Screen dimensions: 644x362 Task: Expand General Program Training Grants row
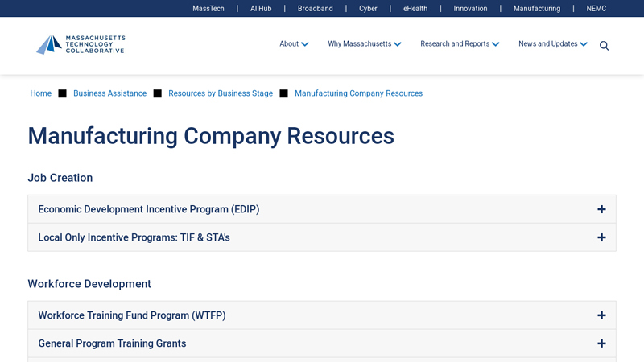pos(322,343)
